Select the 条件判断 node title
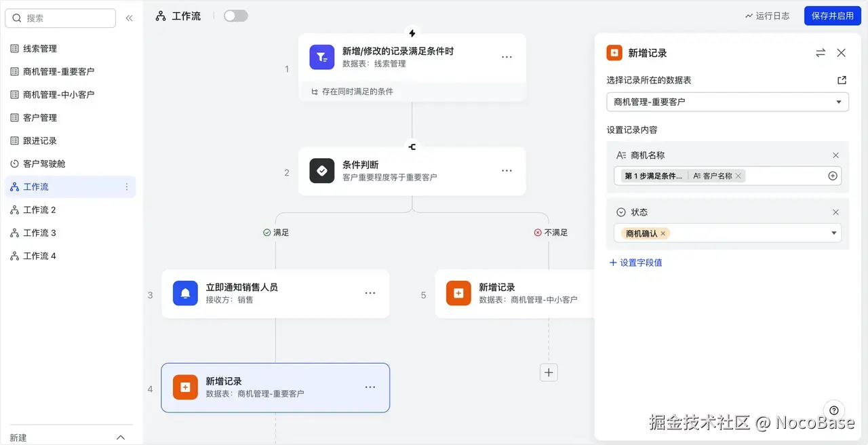 pyautogui.click(x=361, y=165)
